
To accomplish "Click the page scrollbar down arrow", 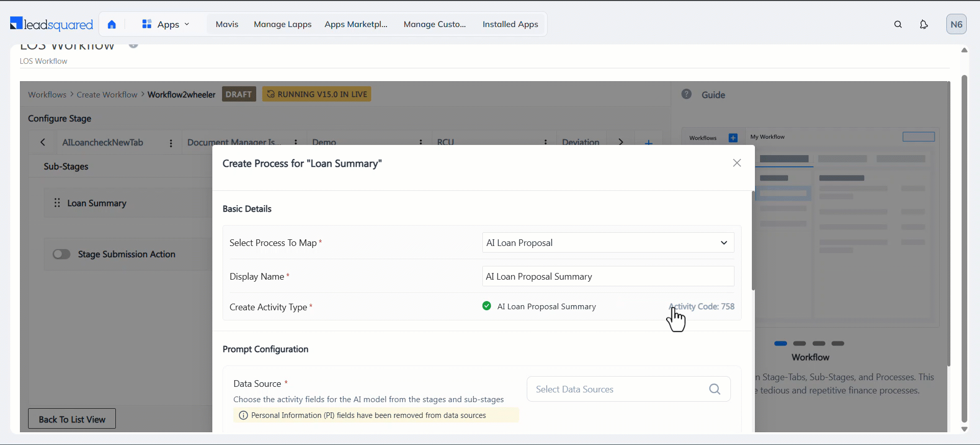I will (964, 429).
